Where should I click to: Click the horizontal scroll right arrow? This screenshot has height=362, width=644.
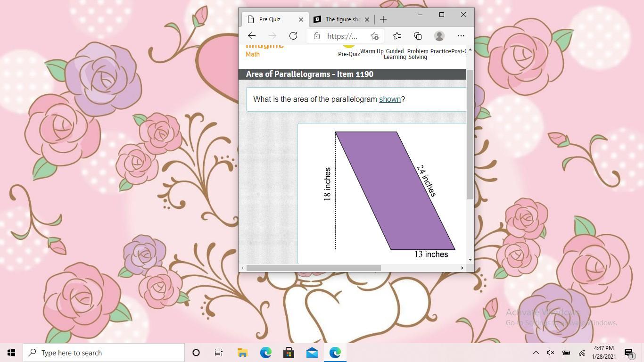coord(462,268)
